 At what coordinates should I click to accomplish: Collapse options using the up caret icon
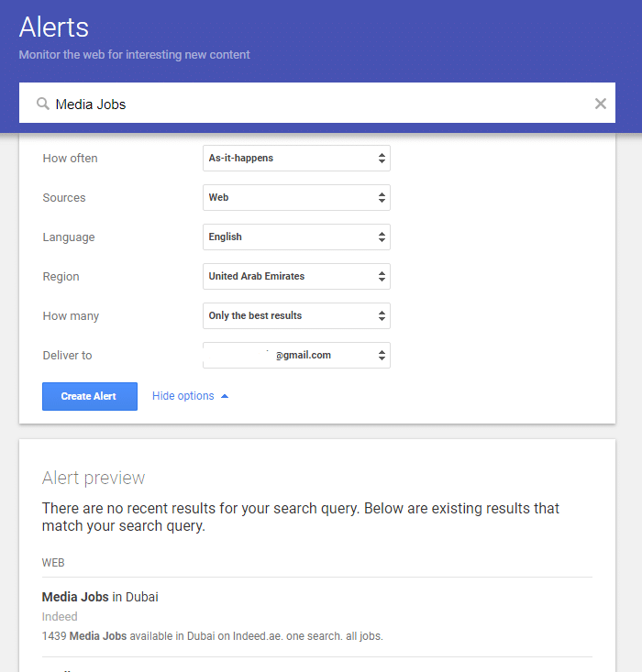pyautogui.click(x=225, y=396)
